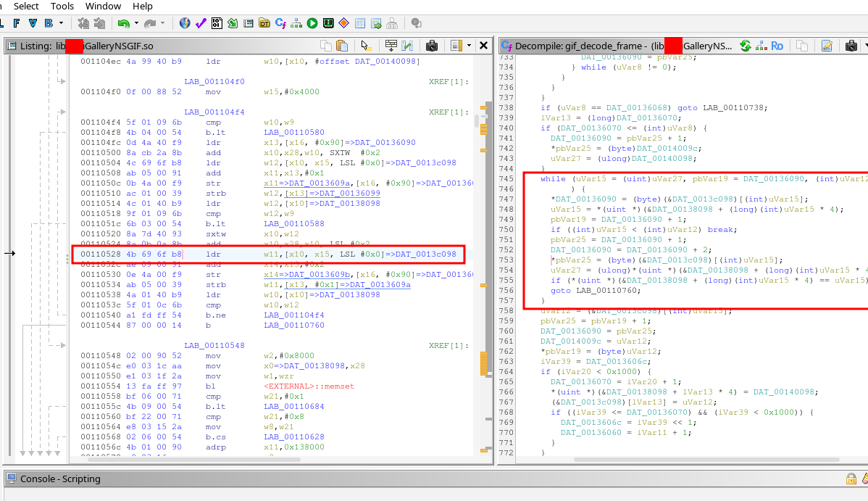Image resolution: width=868 pixels, height=501 pixels.
Task: Click the green Undo arrow
Action: click(x=123, y=23)
